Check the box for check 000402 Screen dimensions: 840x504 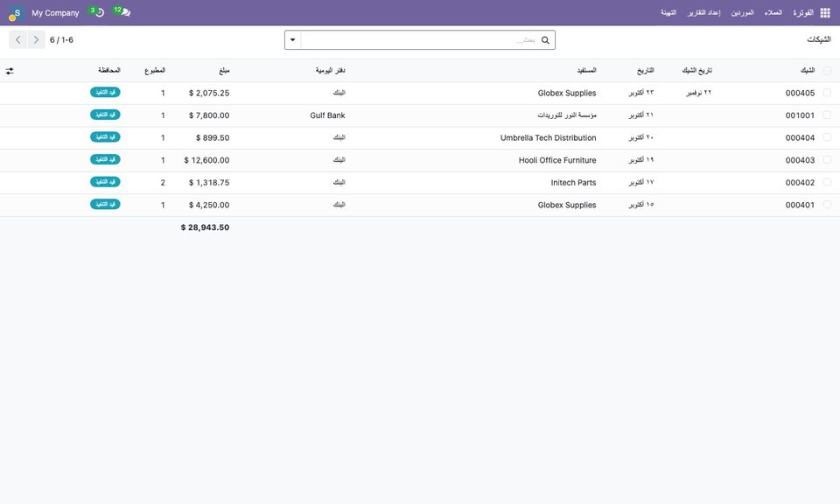[x=827, y=183]
